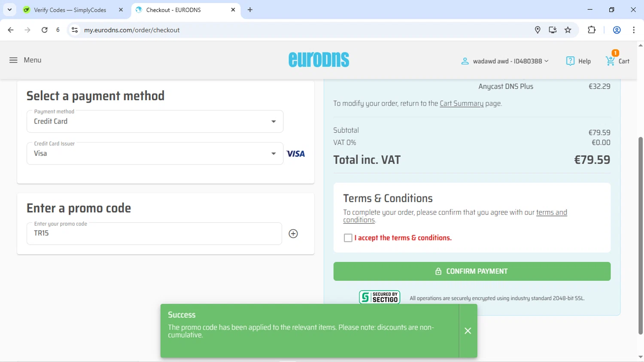Viewport: 644px width, 362px height.
Task: Click the Select a payment method heading
Action: pos(95,96)
